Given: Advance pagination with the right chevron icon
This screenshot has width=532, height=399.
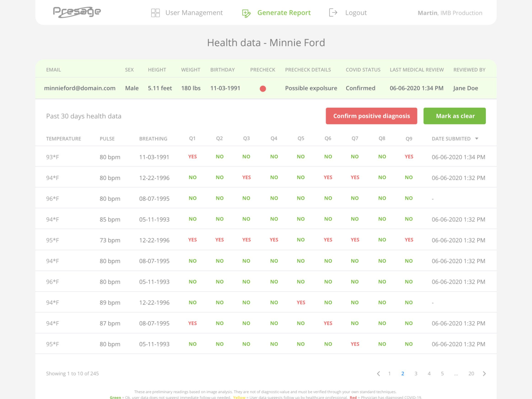Looking at the screenshot, I should (484, 373).
